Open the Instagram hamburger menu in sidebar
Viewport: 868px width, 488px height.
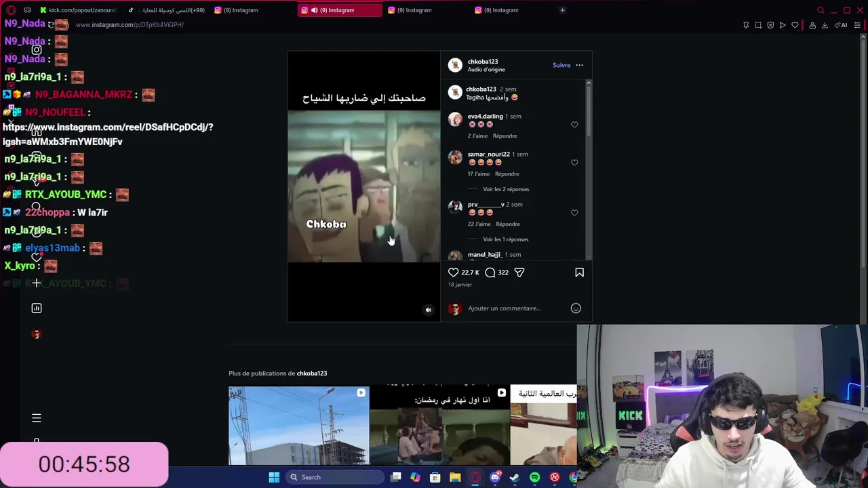[x=37, y=418]
